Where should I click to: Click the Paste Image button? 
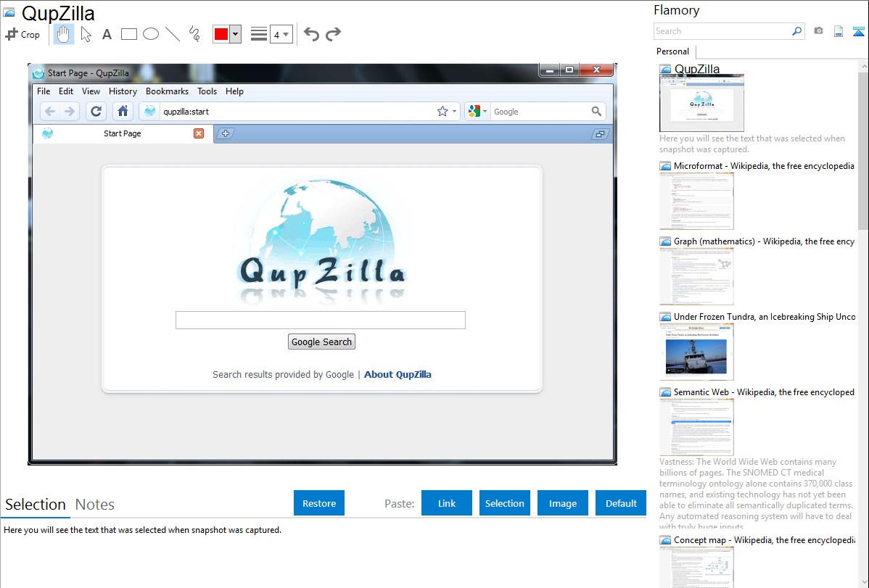pos(563,503)
